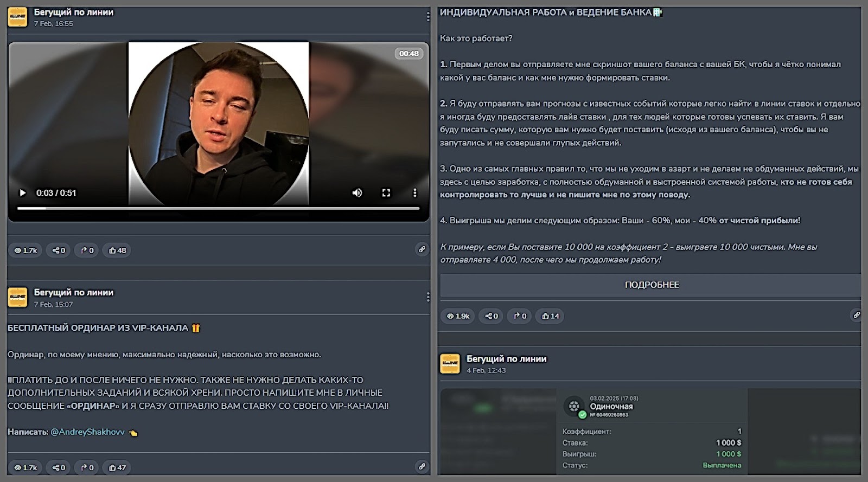The width and height of the screenshot is (868, 482).
Task: Copy link of the bank management post
Action: [856, 315]
